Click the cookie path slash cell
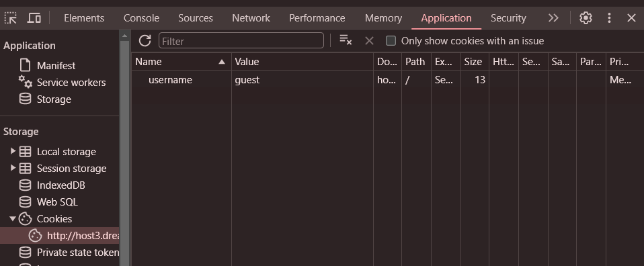644x266 pixels. [x=417, y=80]
